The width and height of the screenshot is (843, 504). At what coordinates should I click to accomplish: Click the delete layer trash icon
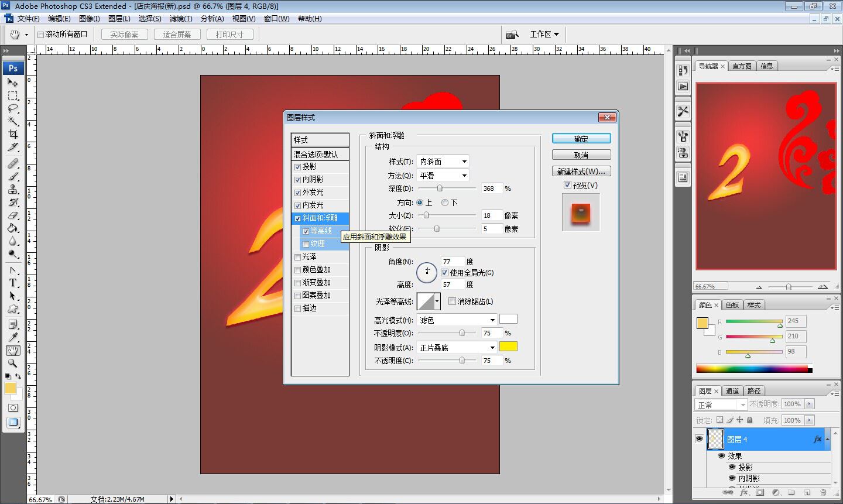[823, 493]
